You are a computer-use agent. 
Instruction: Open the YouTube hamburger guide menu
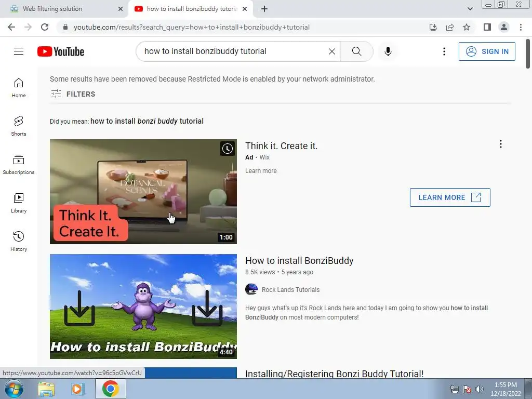(x=19, y=51)
